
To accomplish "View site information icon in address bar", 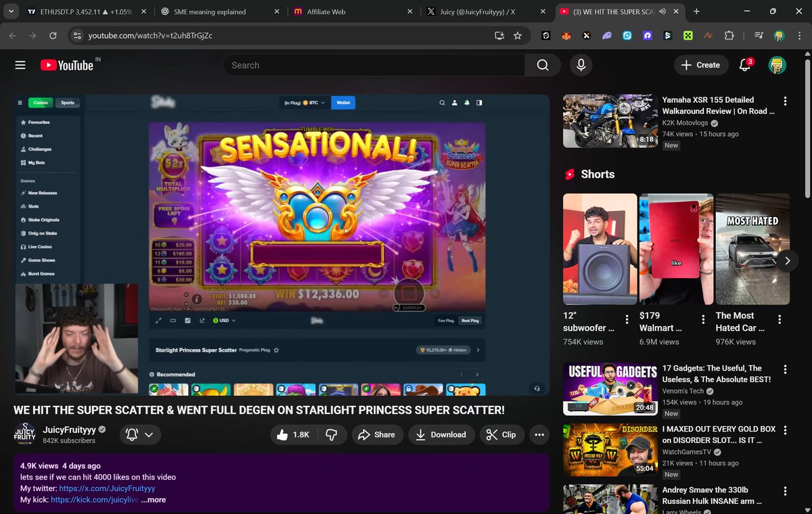I will coord(76,35).
